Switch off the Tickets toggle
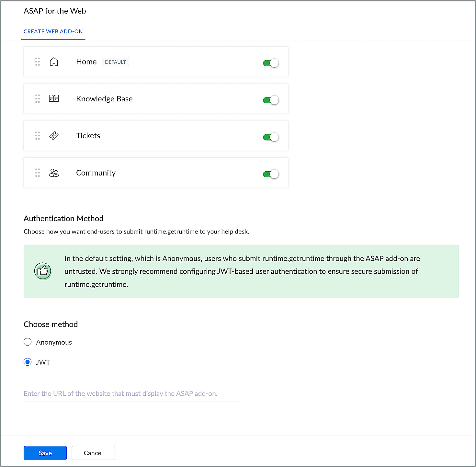The image size is (476, 467). (x=271, y=137)
